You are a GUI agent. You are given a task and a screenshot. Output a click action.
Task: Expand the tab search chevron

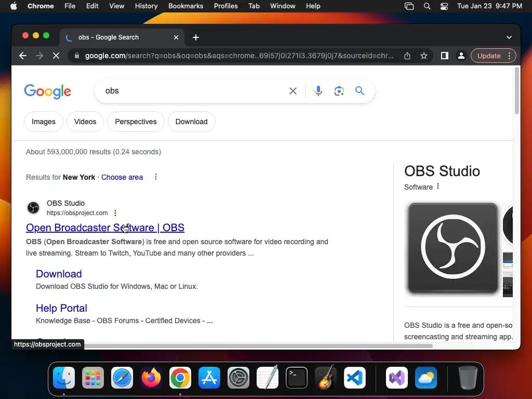coord(509,37)
